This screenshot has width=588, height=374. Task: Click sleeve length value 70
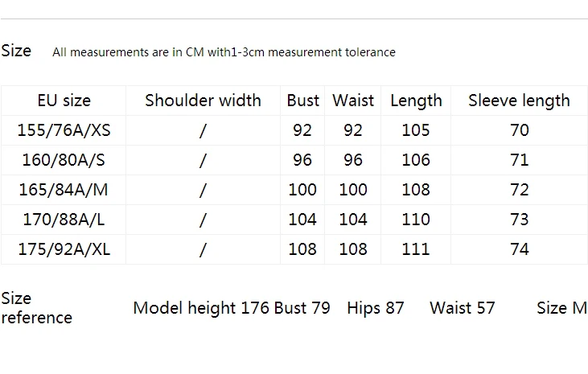click(520, 130)
